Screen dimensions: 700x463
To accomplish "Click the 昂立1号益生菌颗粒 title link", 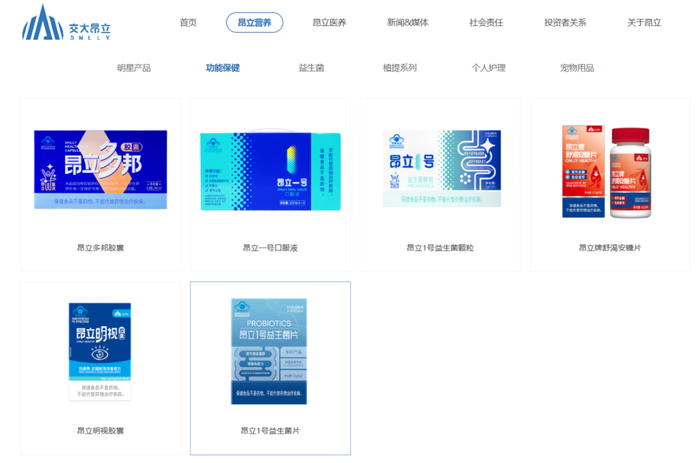I will 440,248.
